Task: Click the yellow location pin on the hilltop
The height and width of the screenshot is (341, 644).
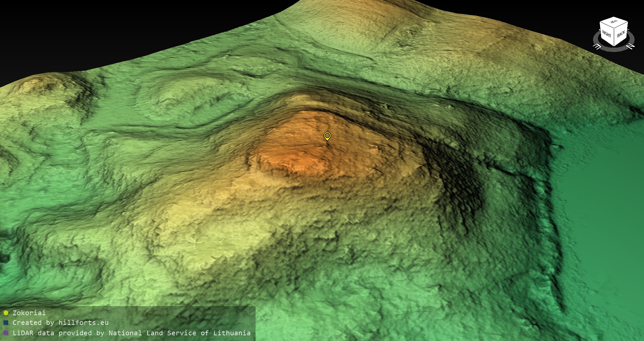Action: point(327,136)
